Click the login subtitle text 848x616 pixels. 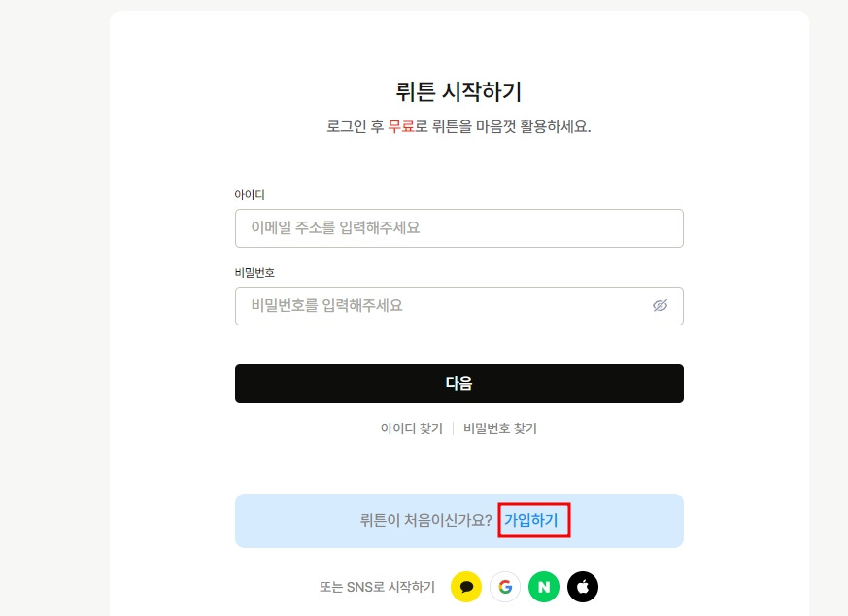pos(458,127)
